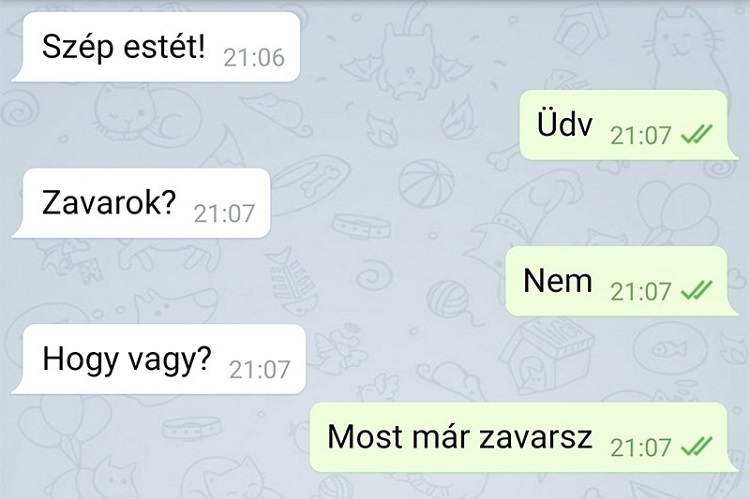
Task: Click the 21:06 timestamp on "Szép estét!"
Action: pos(254,58)
